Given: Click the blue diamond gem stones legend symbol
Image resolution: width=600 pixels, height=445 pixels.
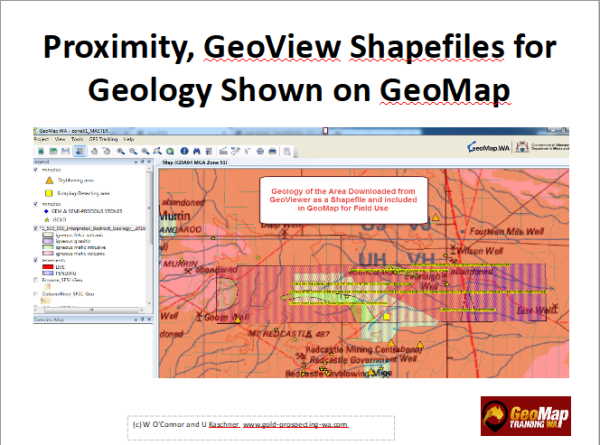Looking at the screenshot, I should (x=47, y=211).
